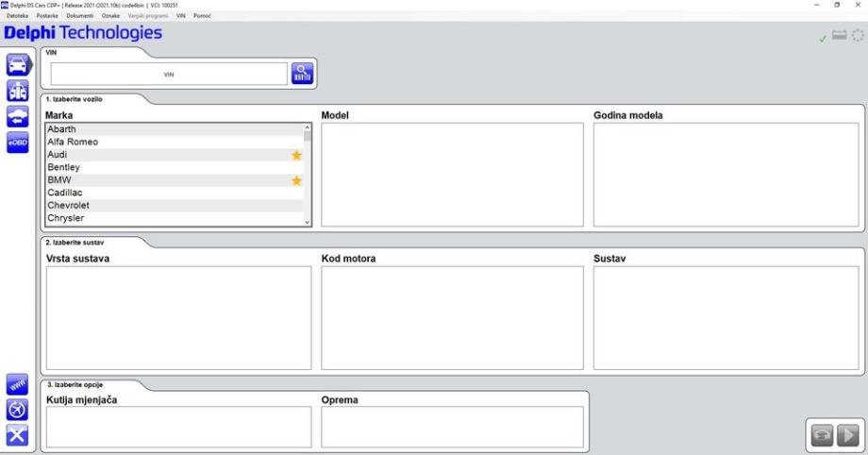Click the Sustav list box
Screen dimensions: 868x455
pos(726,317)
